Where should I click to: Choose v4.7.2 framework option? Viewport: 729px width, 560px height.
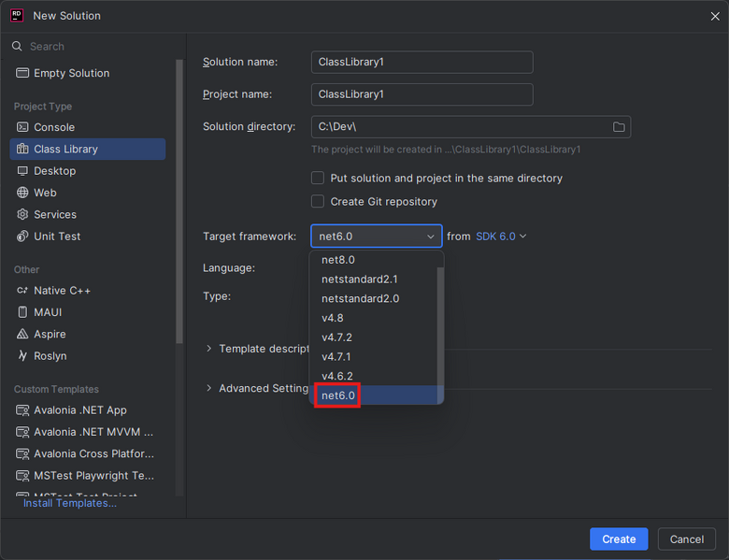pos(373,337)
